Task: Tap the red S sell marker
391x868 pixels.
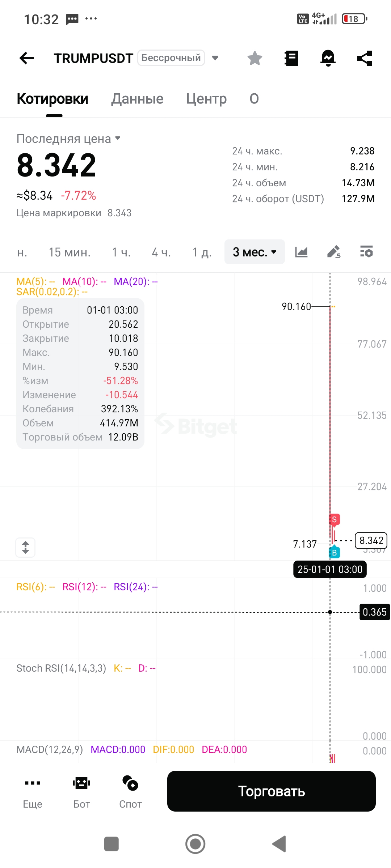Action: pos(334,519)
